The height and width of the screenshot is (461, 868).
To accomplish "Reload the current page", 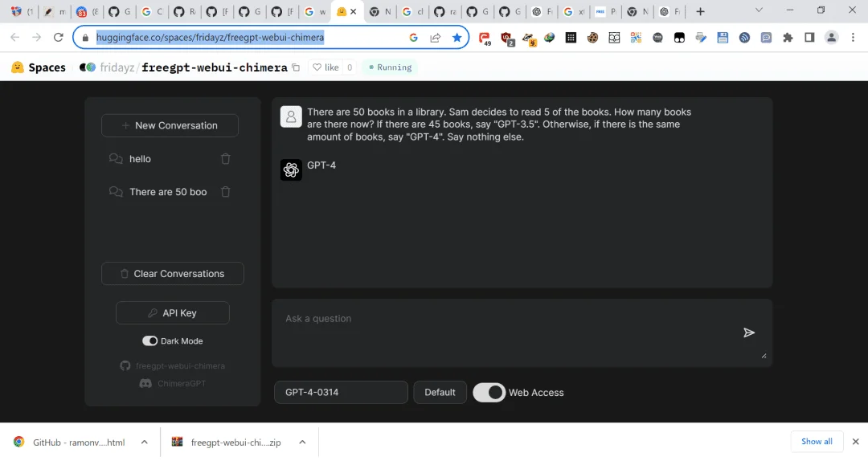I will (x=58, y=37).
